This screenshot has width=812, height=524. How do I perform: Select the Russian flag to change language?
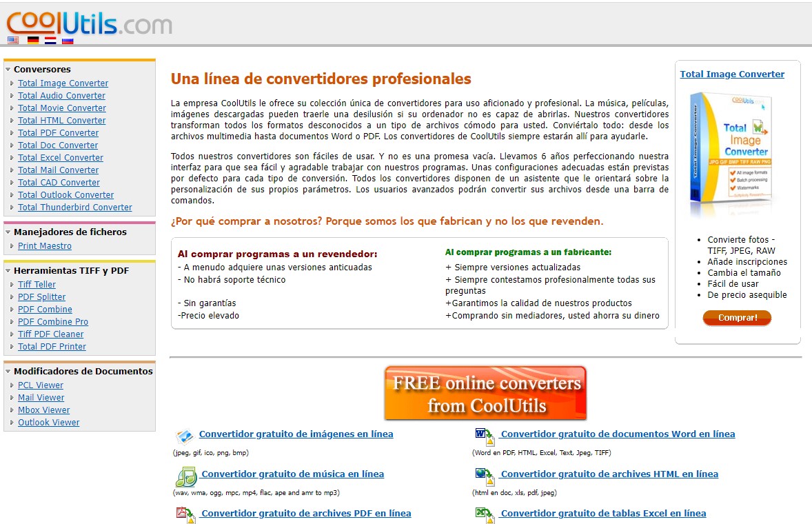click(x=68, y=40)
